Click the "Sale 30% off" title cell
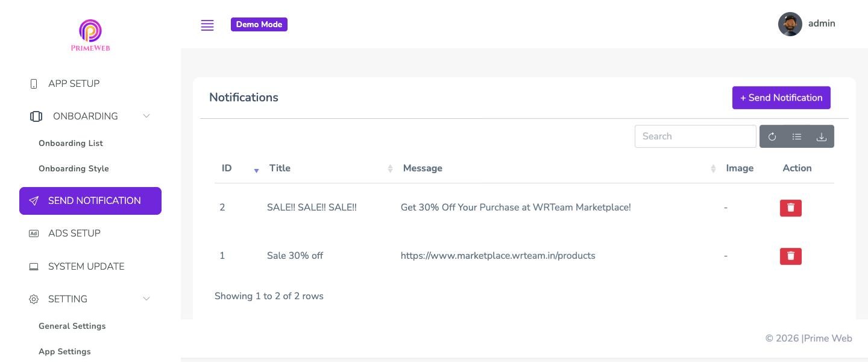Screen dimensions: 868x362 [x=295, y=256]
